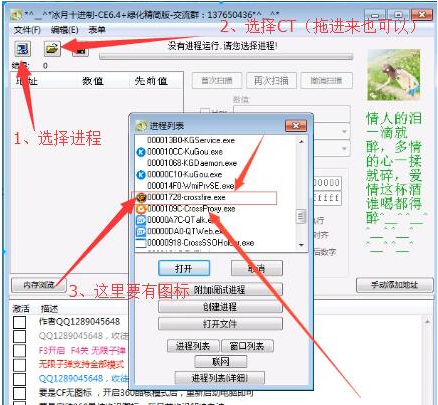Close the process list dialog
438x405 pixels.
296,126
